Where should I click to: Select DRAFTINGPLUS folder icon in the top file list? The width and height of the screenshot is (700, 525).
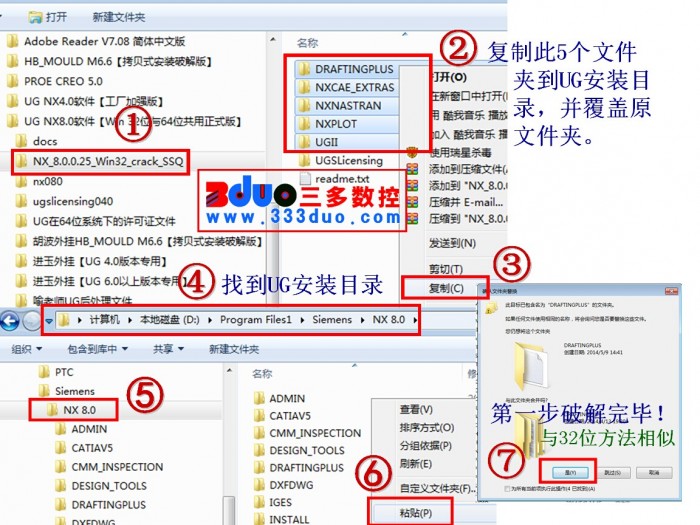tap(304, 69)
